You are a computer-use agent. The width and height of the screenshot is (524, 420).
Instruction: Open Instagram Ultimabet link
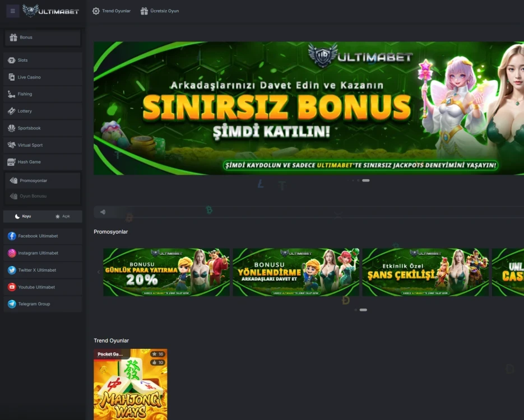point(43,253)
